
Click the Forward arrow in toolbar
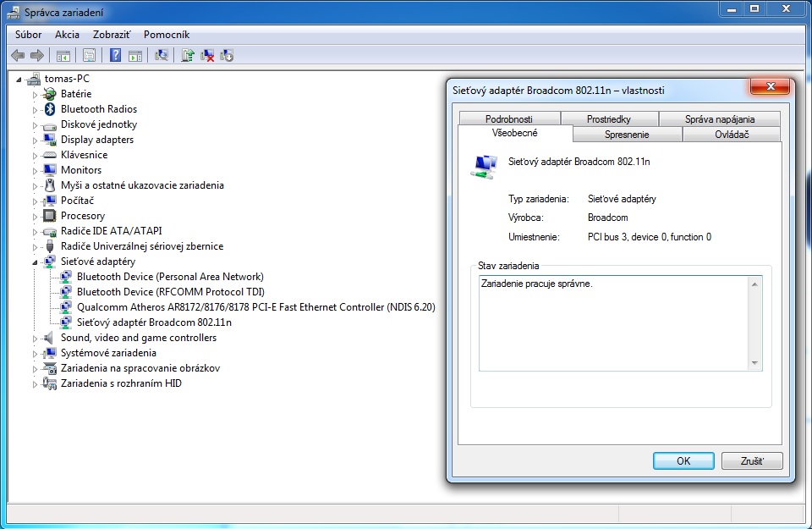(37, 55)
